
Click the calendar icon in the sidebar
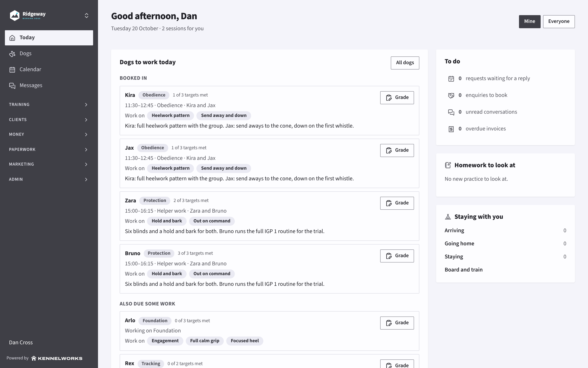click(12, 70)
